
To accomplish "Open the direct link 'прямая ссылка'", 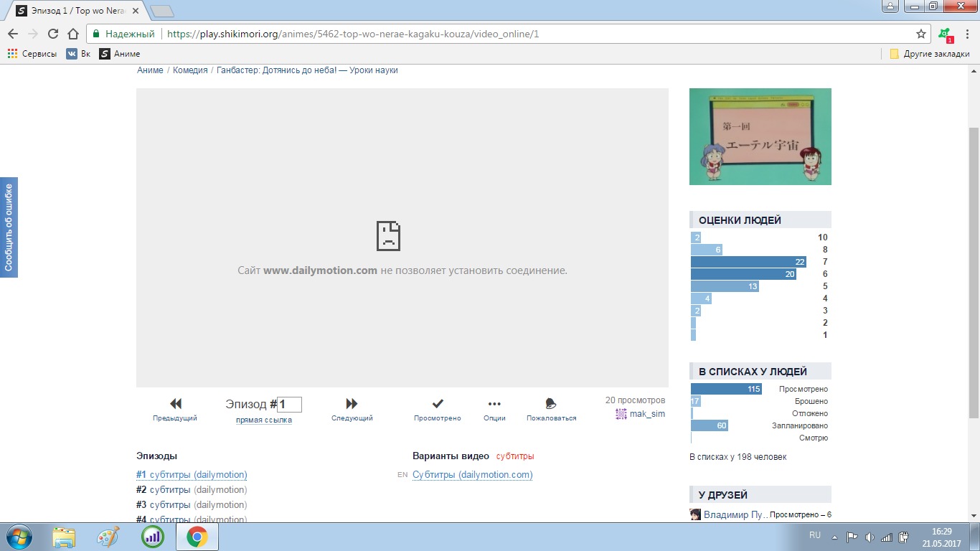I will click(x=264, y=420).
